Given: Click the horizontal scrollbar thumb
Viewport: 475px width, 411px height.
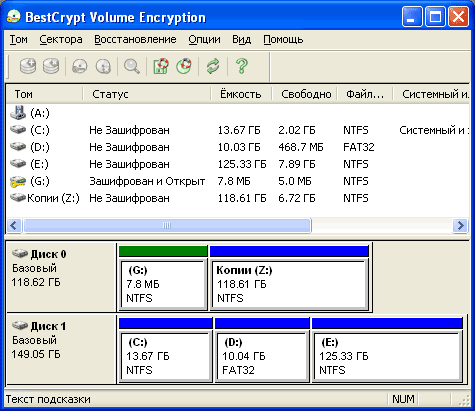Looking at the screenshot, I should click(x=167, y=226).
